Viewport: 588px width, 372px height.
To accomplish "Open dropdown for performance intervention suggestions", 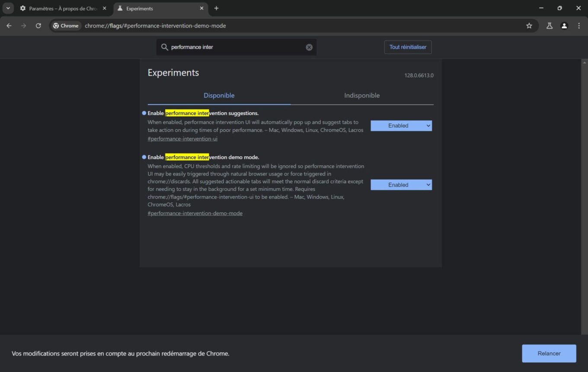I will (x=401, y=126).
